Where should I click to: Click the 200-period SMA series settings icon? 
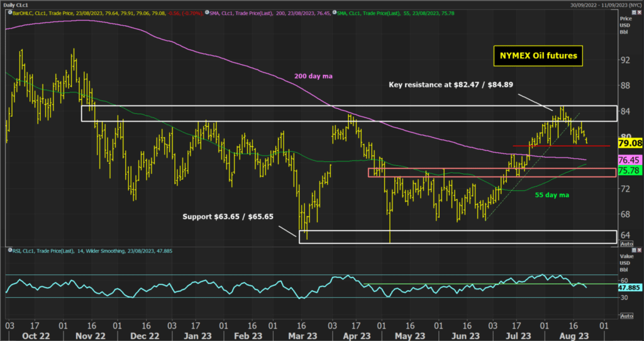[206, 13]
